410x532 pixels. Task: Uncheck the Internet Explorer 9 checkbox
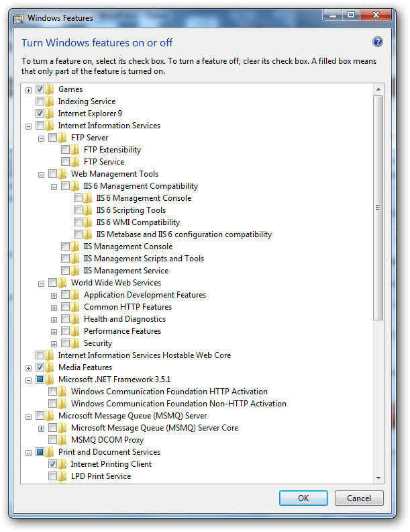point(40,114)
